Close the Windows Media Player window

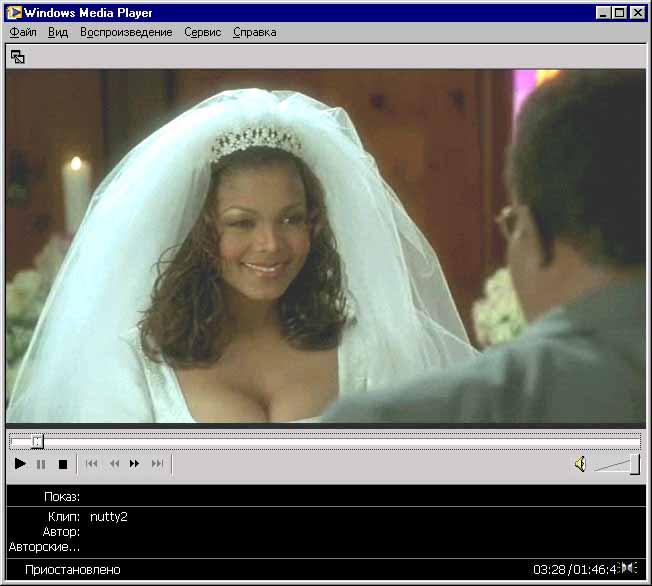coord(637,13)
